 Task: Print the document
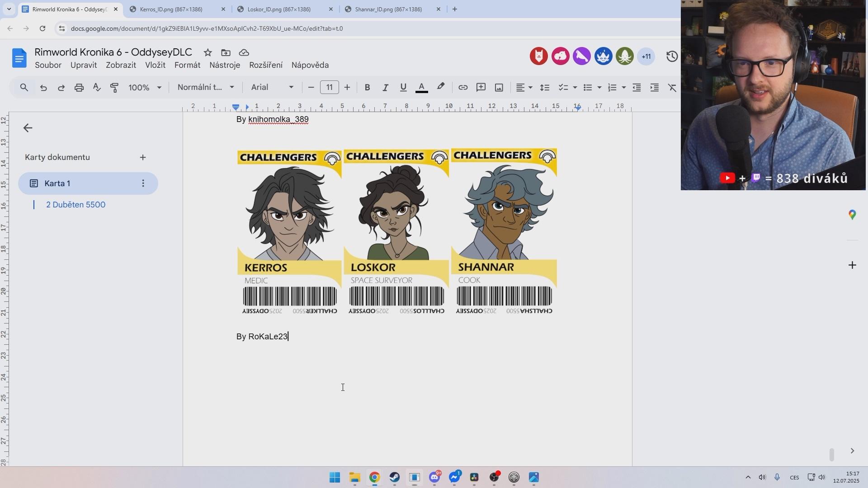point(79,88)
